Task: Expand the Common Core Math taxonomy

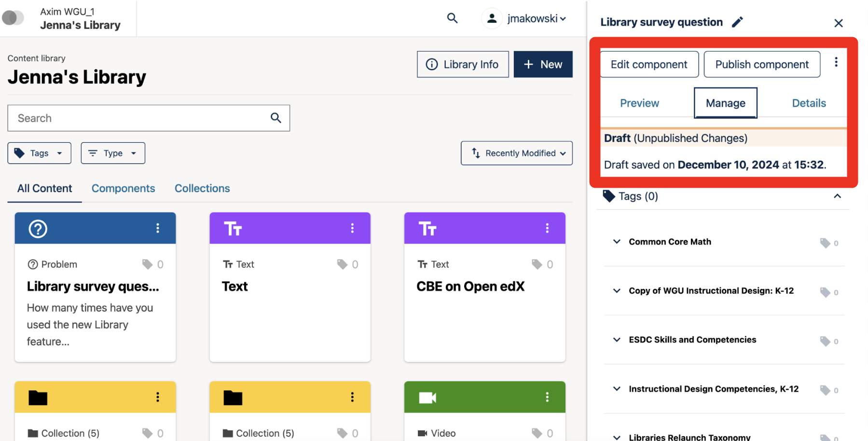Action: tap(616, 242)
